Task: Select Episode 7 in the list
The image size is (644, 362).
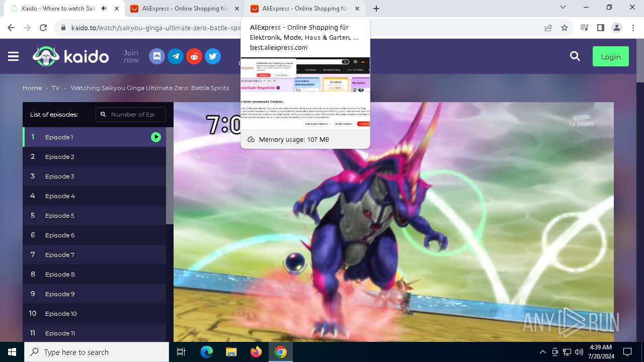Action: [94, 254]
